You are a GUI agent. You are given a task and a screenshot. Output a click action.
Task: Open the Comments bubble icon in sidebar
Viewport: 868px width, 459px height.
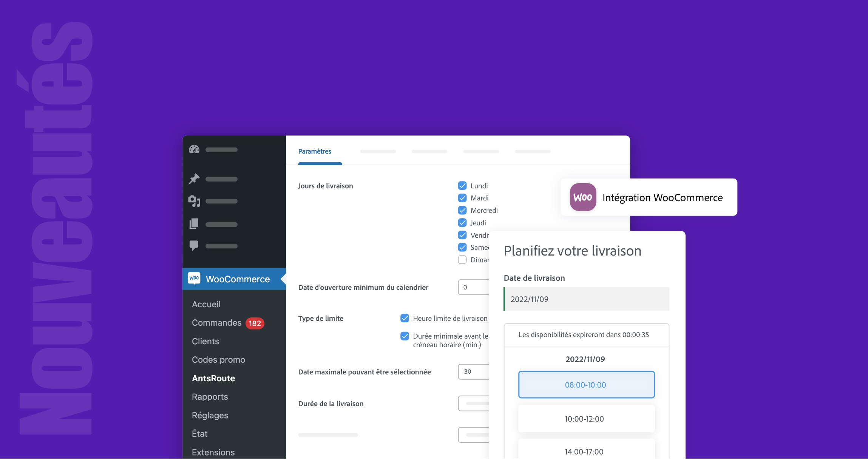(194, 245)
